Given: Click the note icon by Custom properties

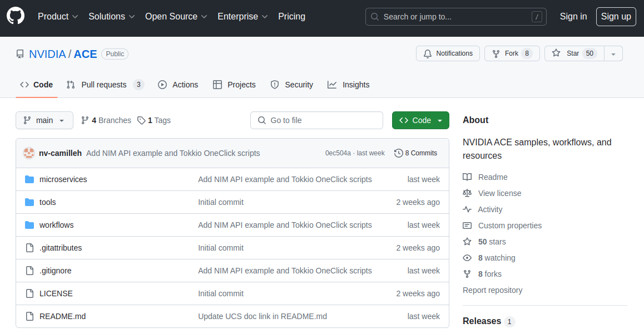Looking at the screenshot, I should (467, 226).
